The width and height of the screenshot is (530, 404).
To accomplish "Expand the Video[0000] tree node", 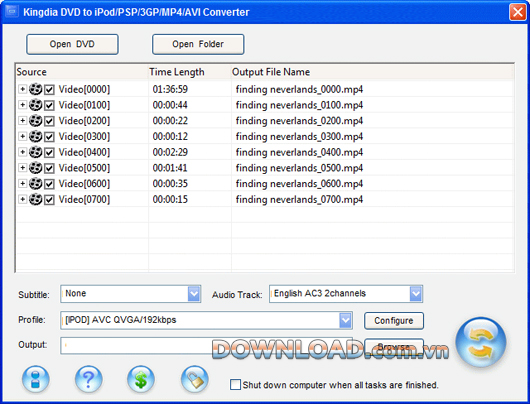I will pyautogui.click(x=22, y=89).
